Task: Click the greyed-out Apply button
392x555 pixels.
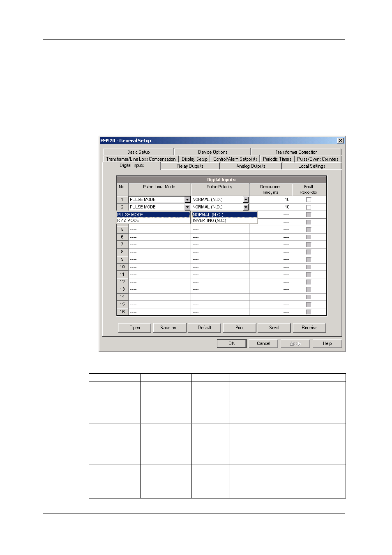Action: tap(295, 343)
